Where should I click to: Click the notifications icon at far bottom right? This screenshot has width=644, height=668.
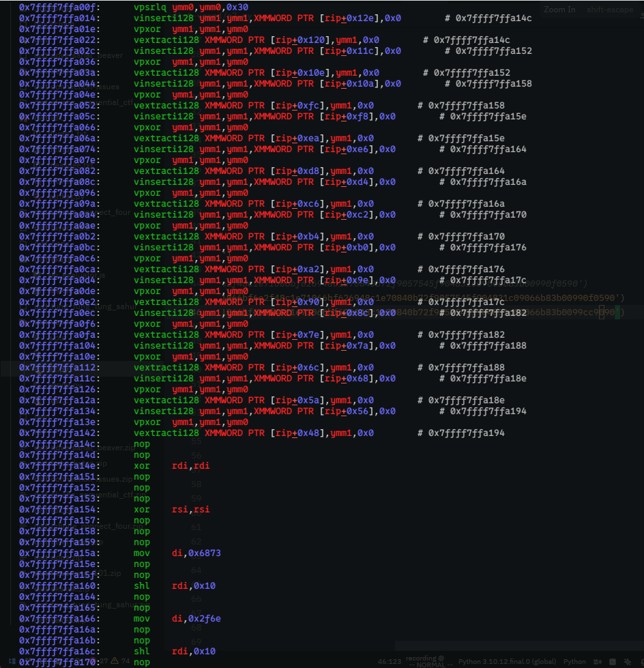(x=641, y=661)
